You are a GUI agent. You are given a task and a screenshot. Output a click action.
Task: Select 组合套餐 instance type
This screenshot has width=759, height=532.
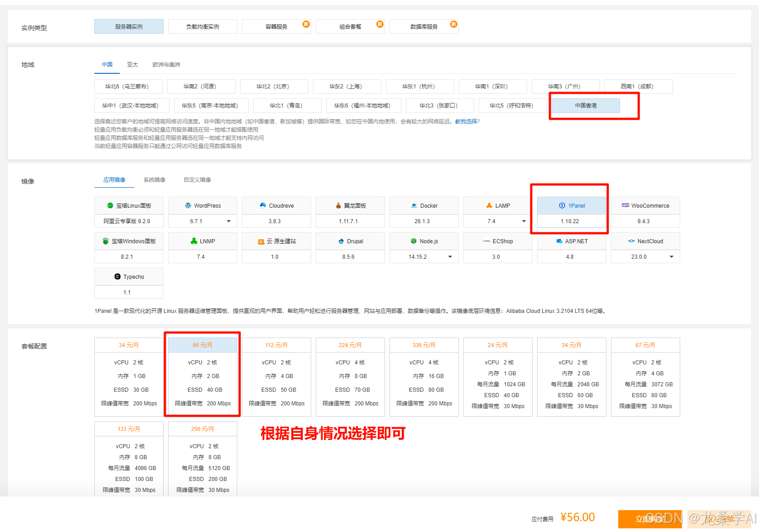tap(350, 26)
